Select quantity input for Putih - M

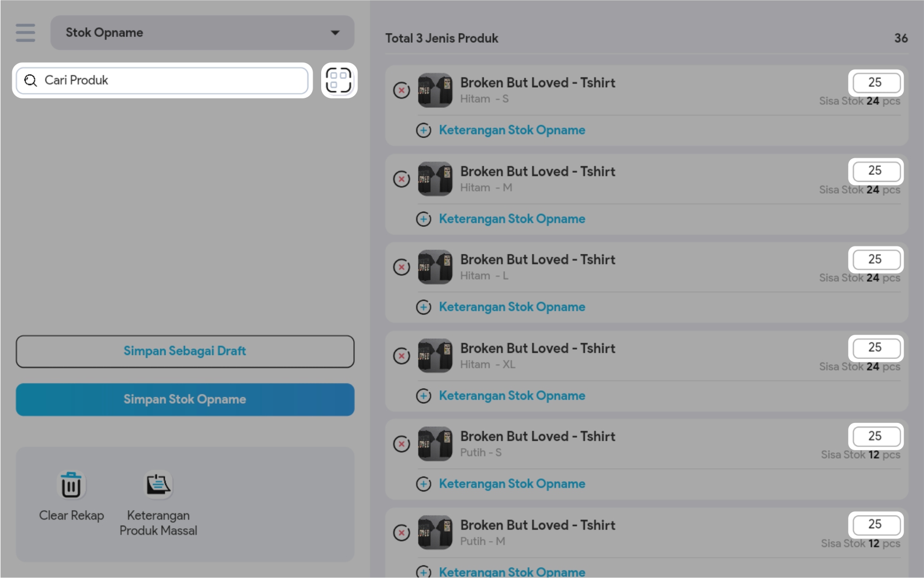pyautogui.click(x=875, y=525)
